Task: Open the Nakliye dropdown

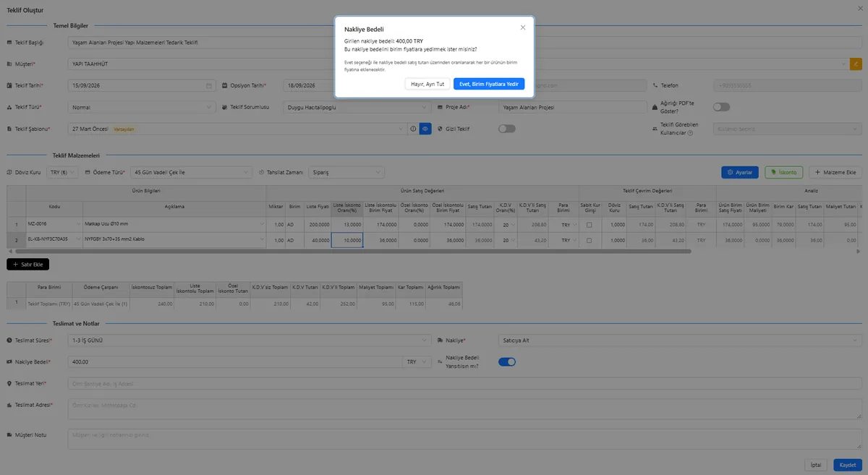Action: coord(680,340)
